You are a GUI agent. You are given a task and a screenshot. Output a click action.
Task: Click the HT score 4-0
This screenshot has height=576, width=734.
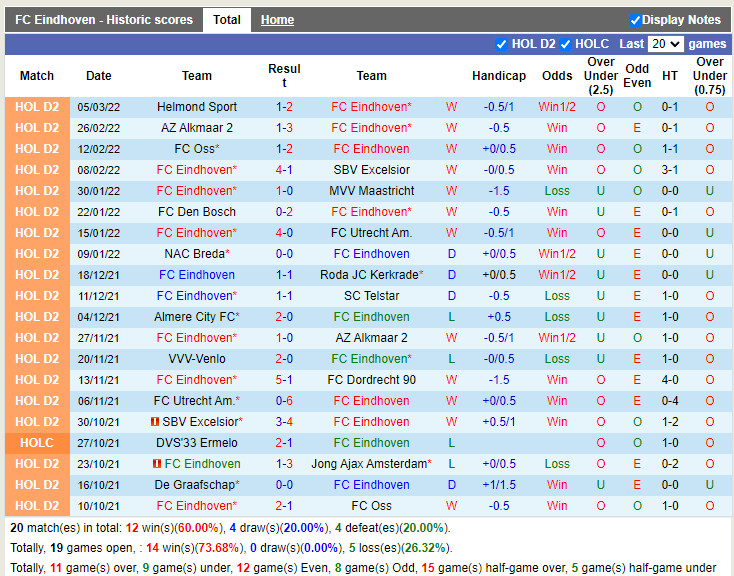[670, 380]
